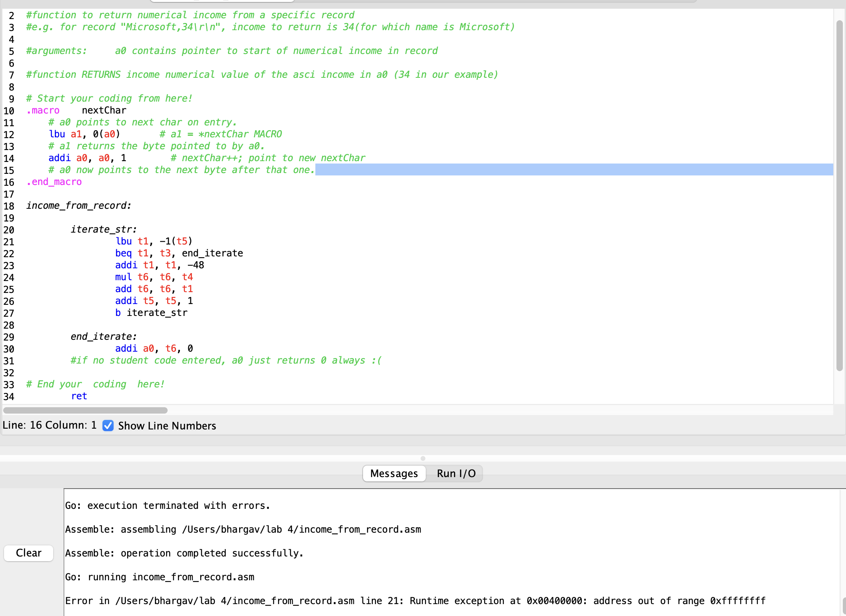This screenshot has width=846, height=616.
Task: Place cursor at the ret instruction
Action: pyautogui.click(x=79, y=396)
